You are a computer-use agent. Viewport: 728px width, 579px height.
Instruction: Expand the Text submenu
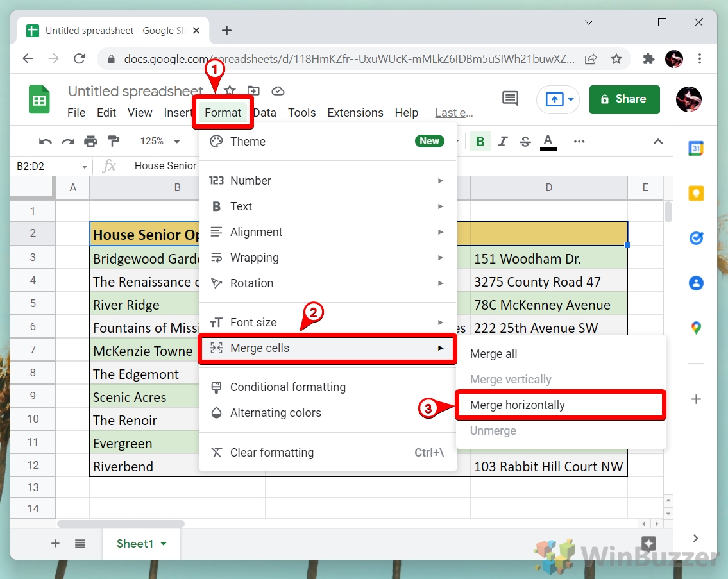tap(328, 206)
